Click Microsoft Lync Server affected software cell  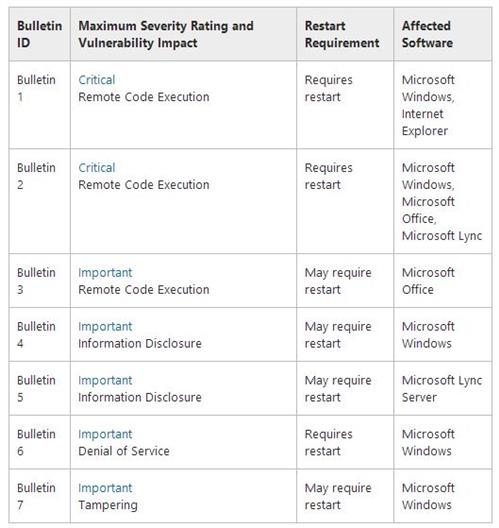[x=442, y=389]
